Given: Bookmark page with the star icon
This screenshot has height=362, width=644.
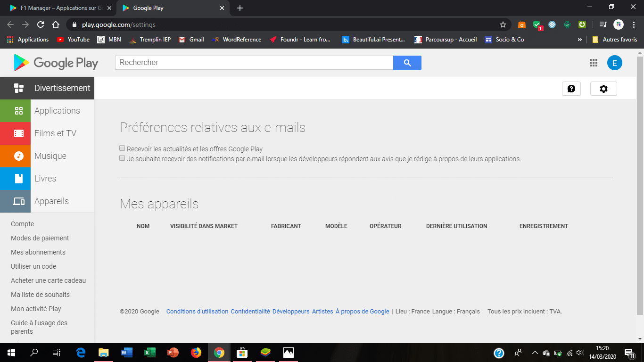Looking at the screenshot, I should [x=503, y=25].
